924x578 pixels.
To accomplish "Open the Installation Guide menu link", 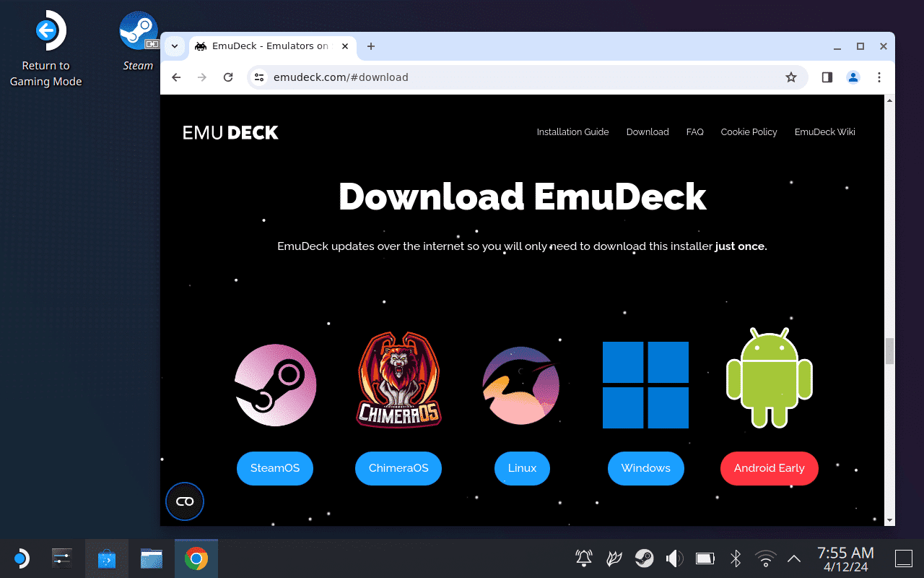I will click(x=572, y=132).
